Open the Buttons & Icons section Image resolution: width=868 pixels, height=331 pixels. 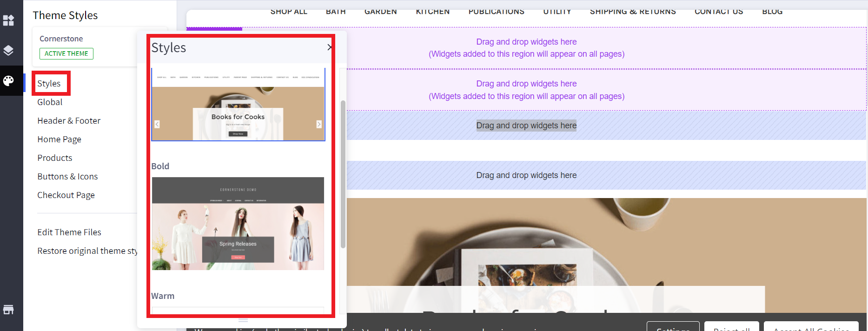(x=67, y=177)
